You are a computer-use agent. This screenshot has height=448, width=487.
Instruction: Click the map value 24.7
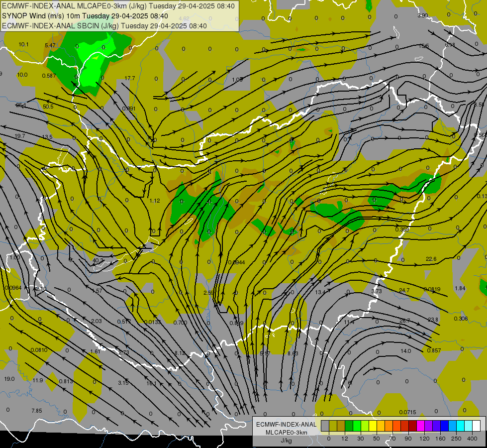coord(404,290)
